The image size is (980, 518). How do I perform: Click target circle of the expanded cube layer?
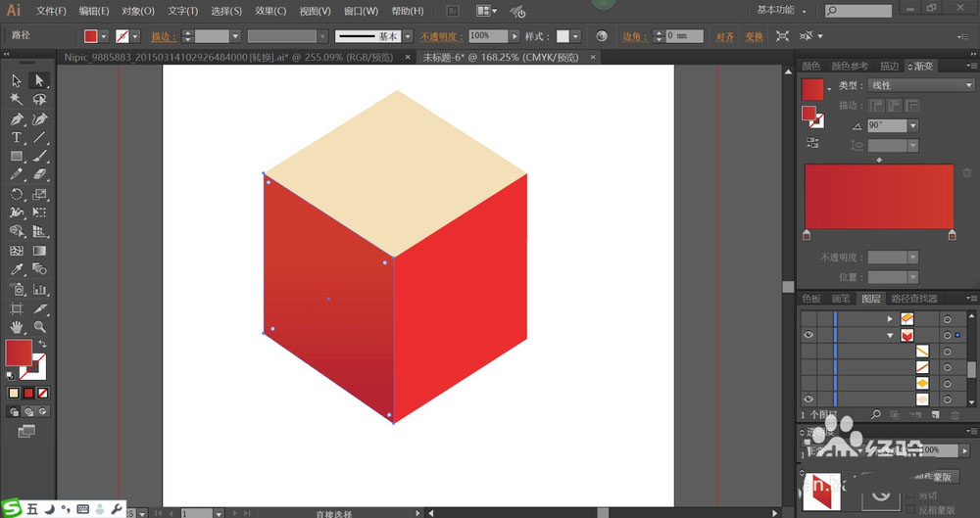[x=948, y=336]
